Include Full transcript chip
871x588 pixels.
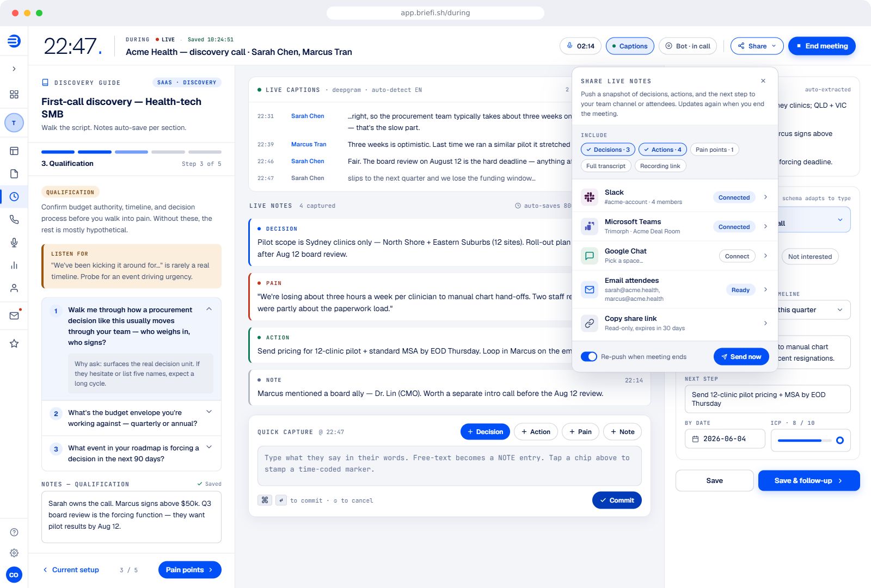click(606, 166)
